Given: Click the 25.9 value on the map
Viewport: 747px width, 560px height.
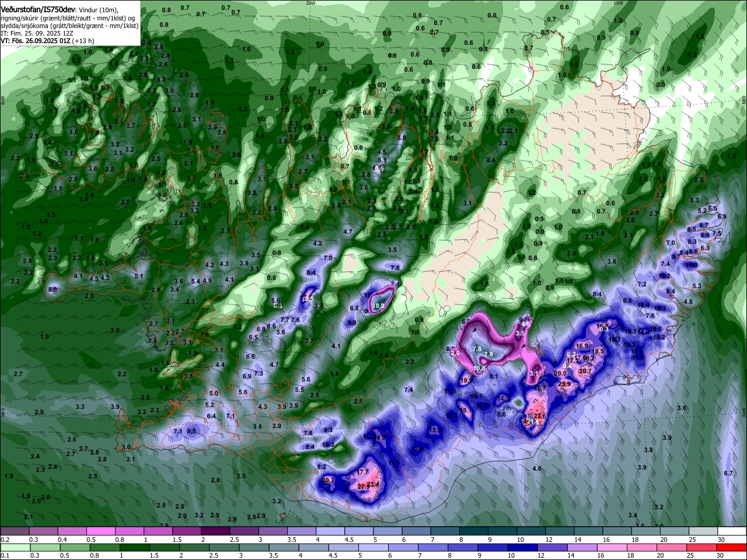Looking at the screenshot, I should pyautogui.click(x=564, y=384).
